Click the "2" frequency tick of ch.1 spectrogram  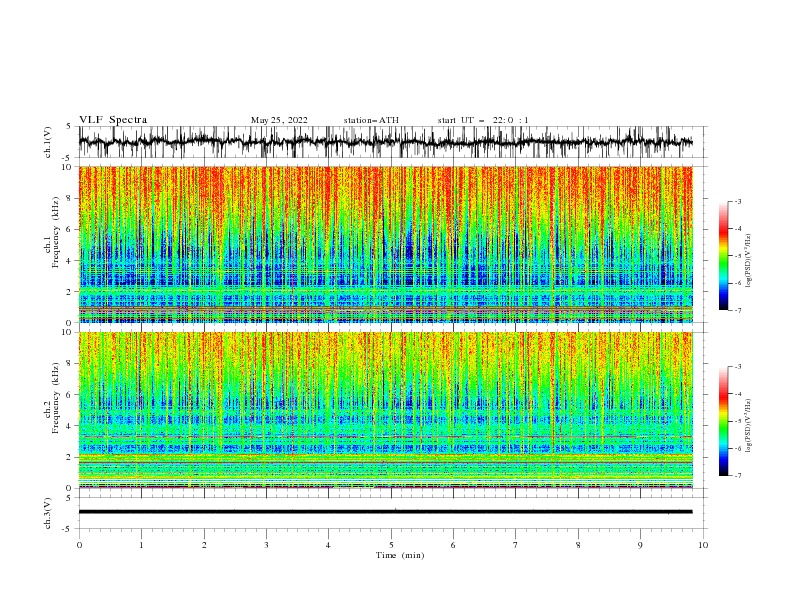click(x=70, y=291)
